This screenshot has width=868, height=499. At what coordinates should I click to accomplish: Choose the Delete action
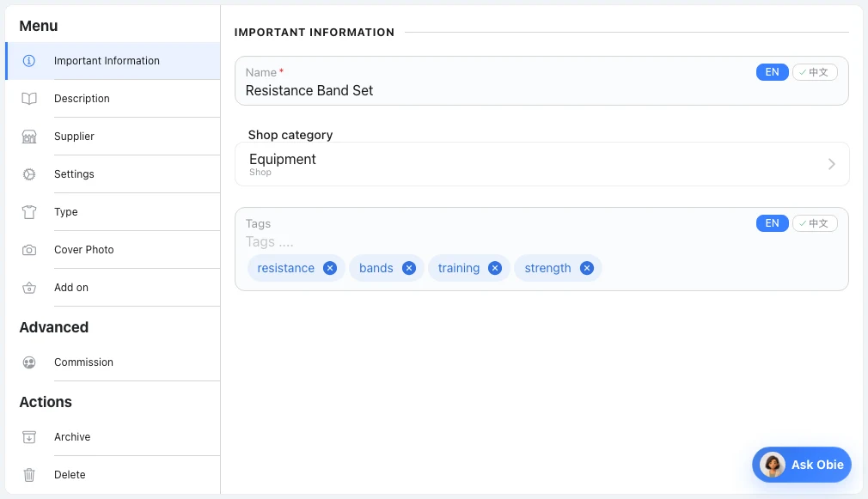(x=113, y=475)
